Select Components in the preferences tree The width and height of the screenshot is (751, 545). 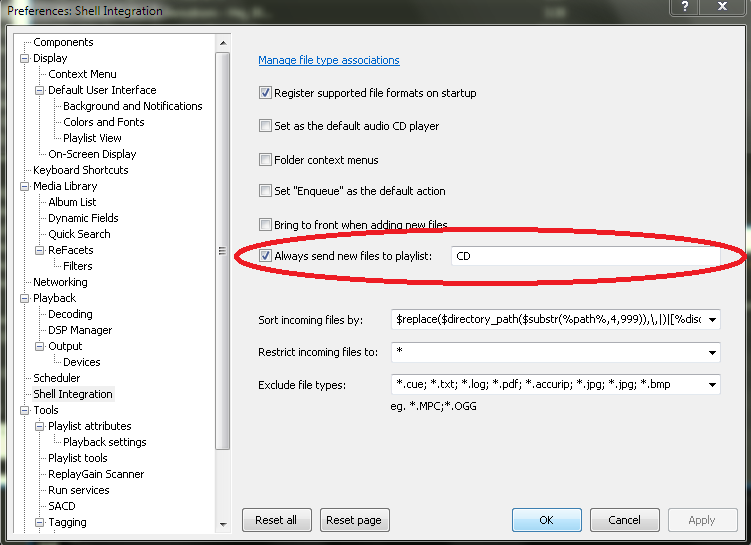pyautogui.click(x=63, y=42)
